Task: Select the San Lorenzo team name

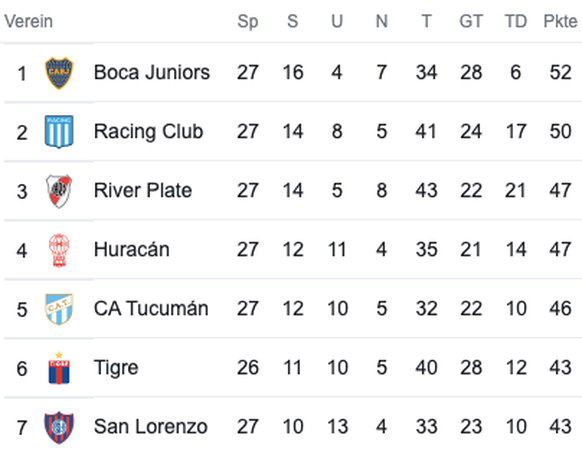Action: (x=151, y=426)
